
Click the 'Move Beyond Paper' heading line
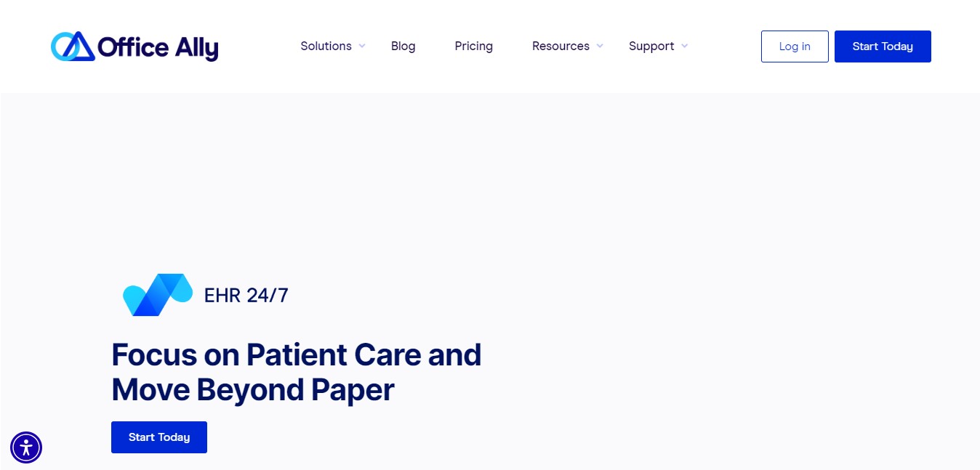coord(253,390)
